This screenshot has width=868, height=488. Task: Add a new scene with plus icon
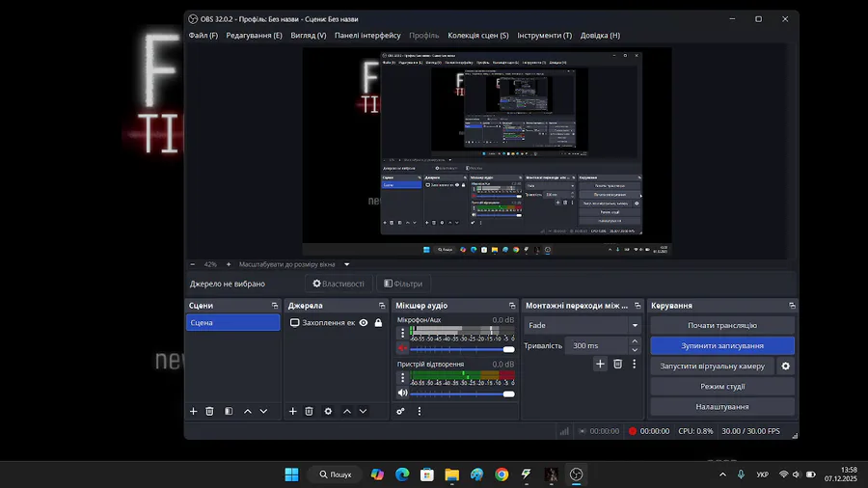tap(193, 411)
